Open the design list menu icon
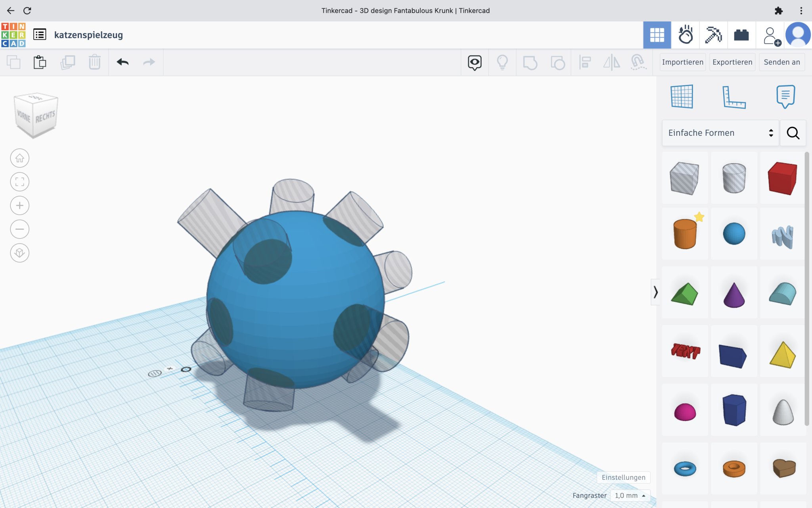Viewport: 812px width, 508px height. click(x=40, y=35)
